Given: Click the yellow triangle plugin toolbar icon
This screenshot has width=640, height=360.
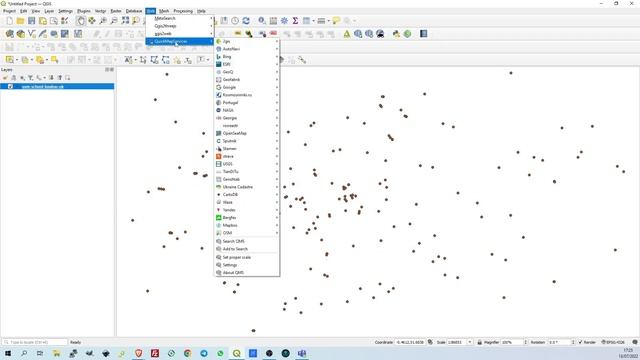Looking at the screenshot, I should pos(347,34).
